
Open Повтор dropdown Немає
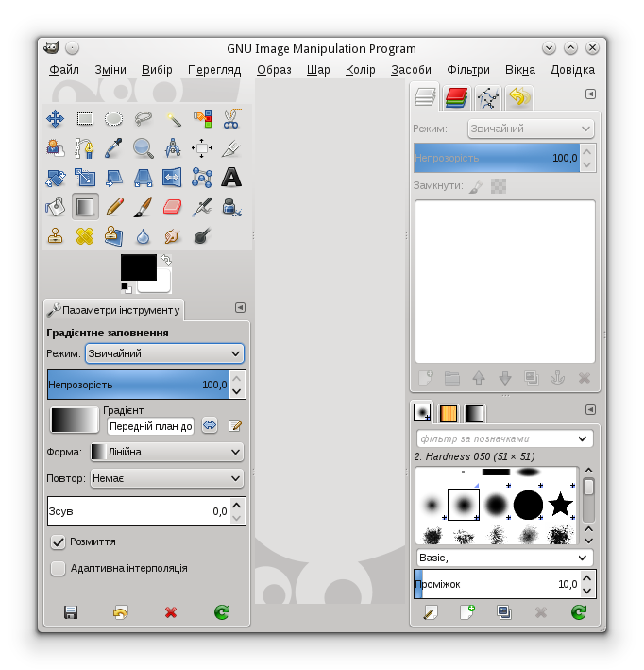(x=167, y=478)
